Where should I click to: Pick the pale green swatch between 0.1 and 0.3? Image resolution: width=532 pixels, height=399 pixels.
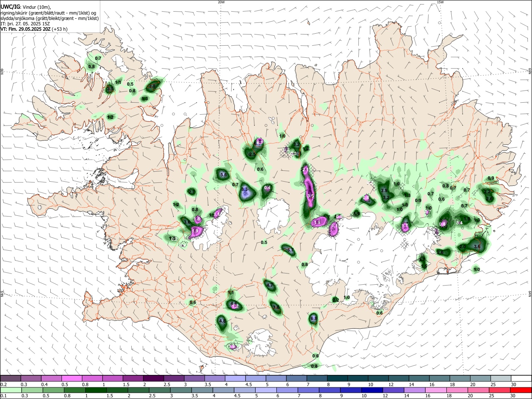click(x=11, y=390)
